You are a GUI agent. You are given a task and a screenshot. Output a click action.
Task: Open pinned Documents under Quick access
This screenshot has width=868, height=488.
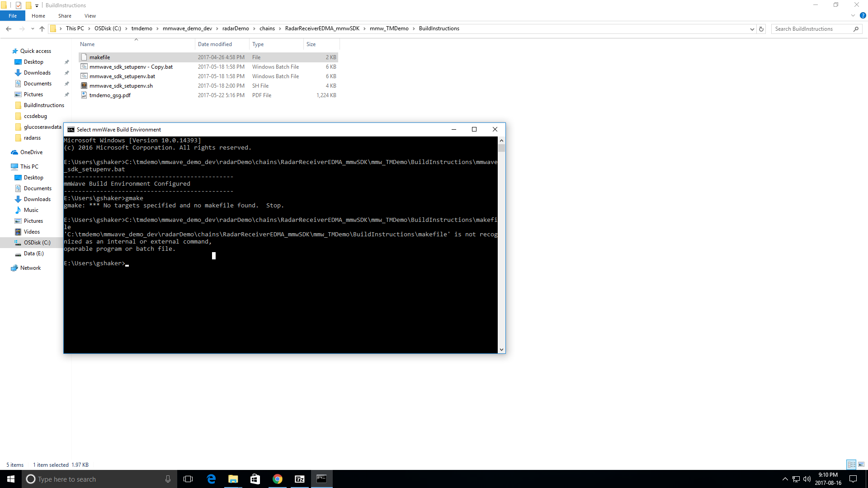click(38, 84)
